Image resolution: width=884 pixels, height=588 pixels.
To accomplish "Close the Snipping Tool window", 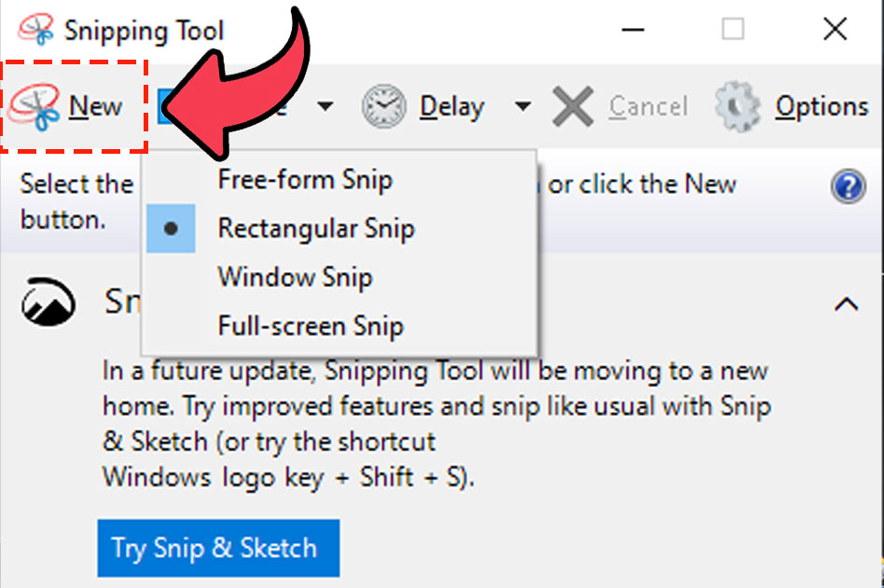I will (x=835, y=29).
